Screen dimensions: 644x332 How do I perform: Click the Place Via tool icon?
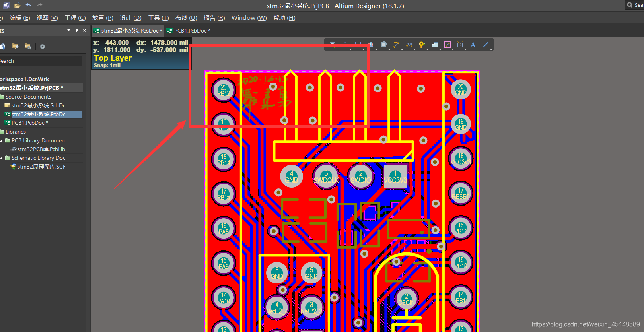click(422, 45)
